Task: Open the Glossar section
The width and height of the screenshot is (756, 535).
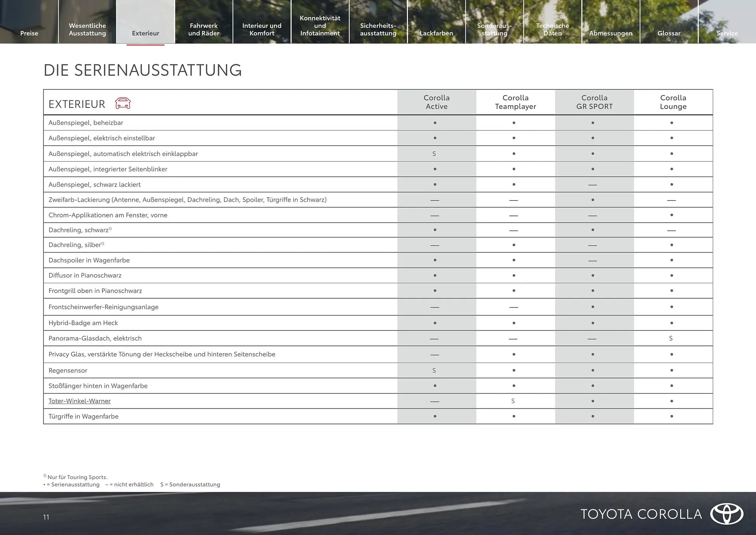Action: [669, 33]
